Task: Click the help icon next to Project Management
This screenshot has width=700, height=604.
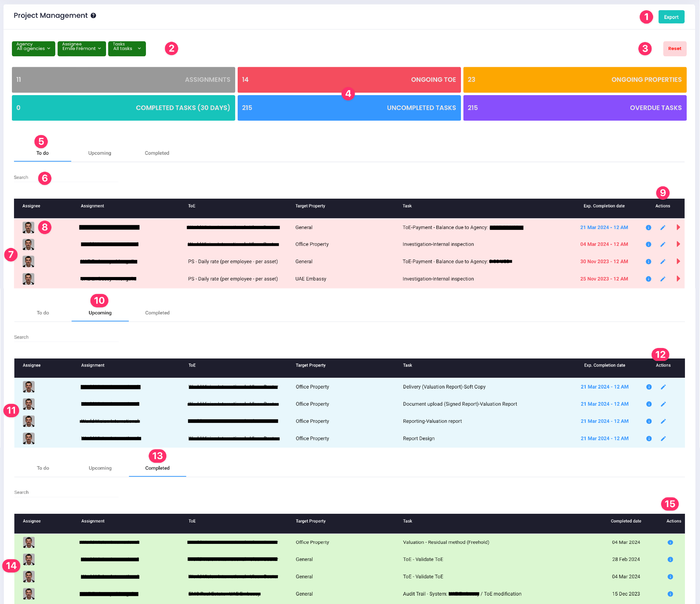Action: point(93,15)
